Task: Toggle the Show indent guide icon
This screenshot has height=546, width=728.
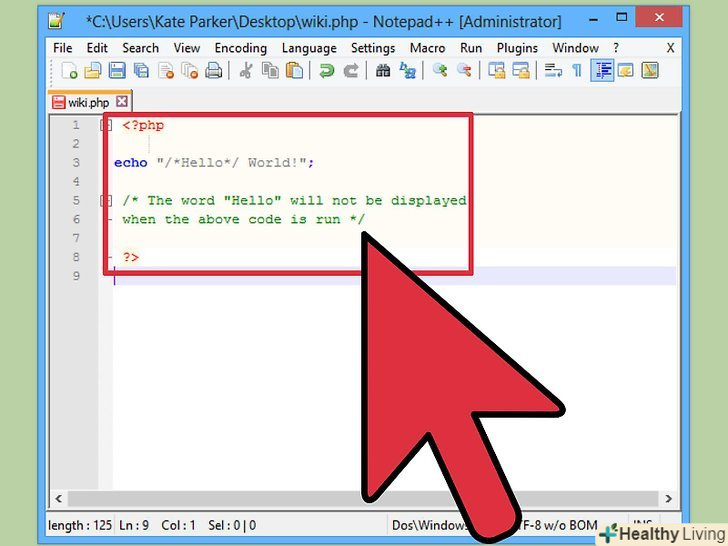Action: tap(602, 71)
